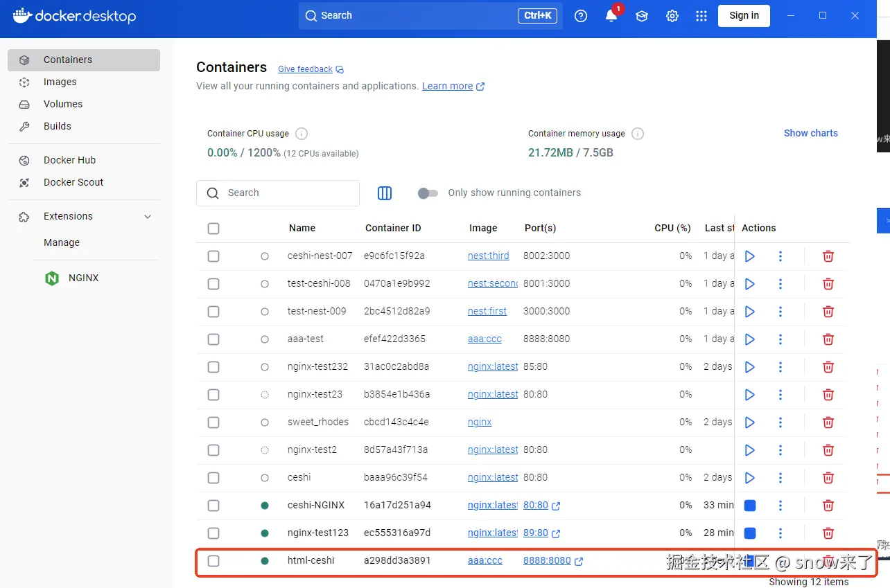Select the html-ceshi row checkbox
The height and width of the screenshot is (588, 890).
[x=213, y=561]
